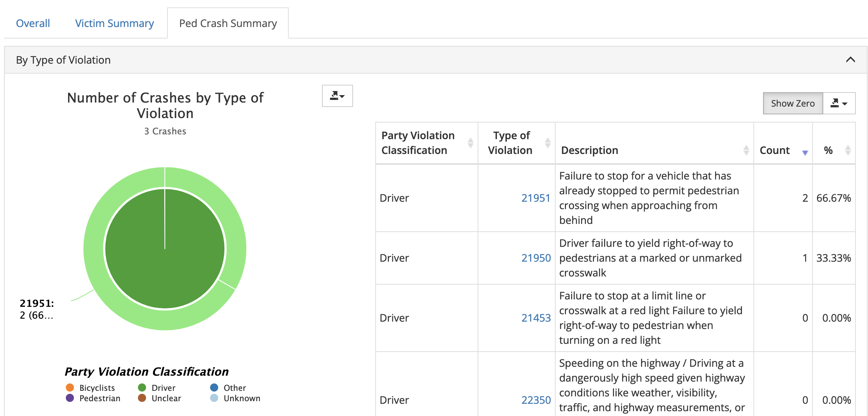Toggle Show Zero button

click(x=793, y=103)
